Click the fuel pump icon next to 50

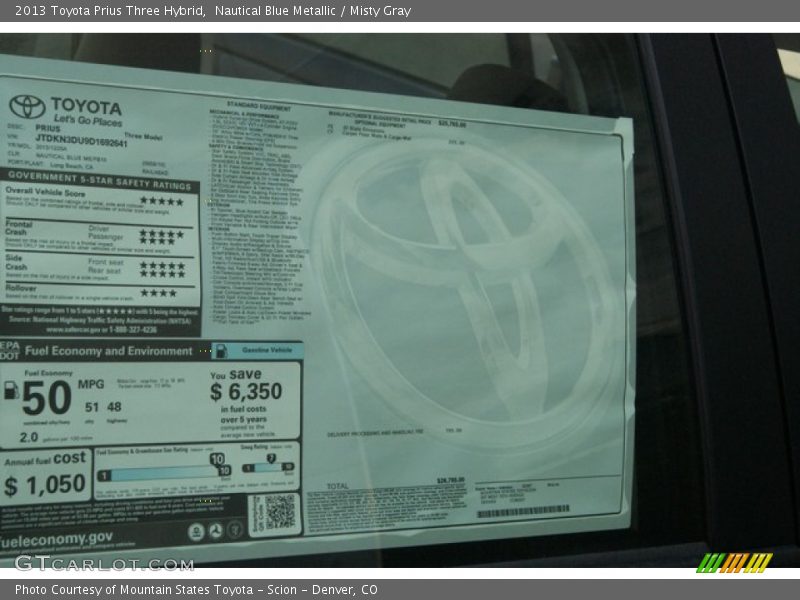click(x=11, y=390)
